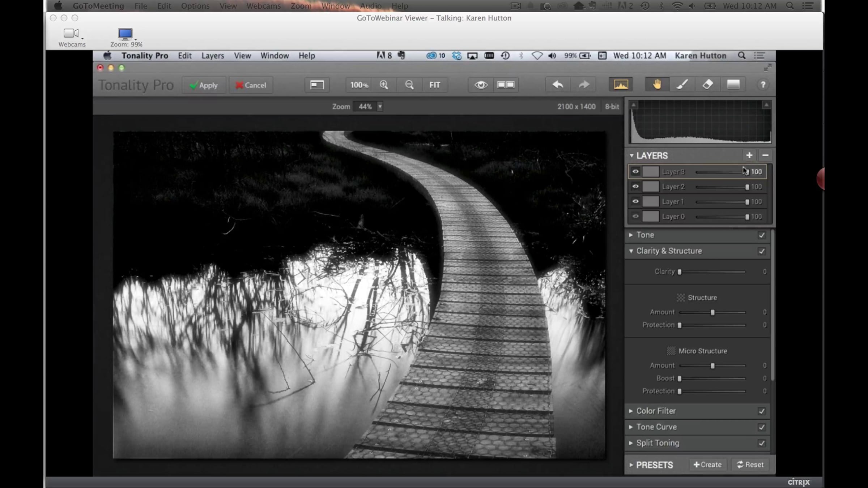Add a new layer with plus

pyautogui.click(x=749, y=155)
